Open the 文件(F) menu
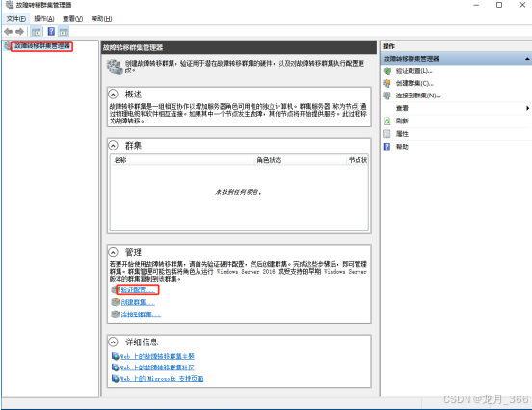 pyautogui.click(x=16, y=19)
